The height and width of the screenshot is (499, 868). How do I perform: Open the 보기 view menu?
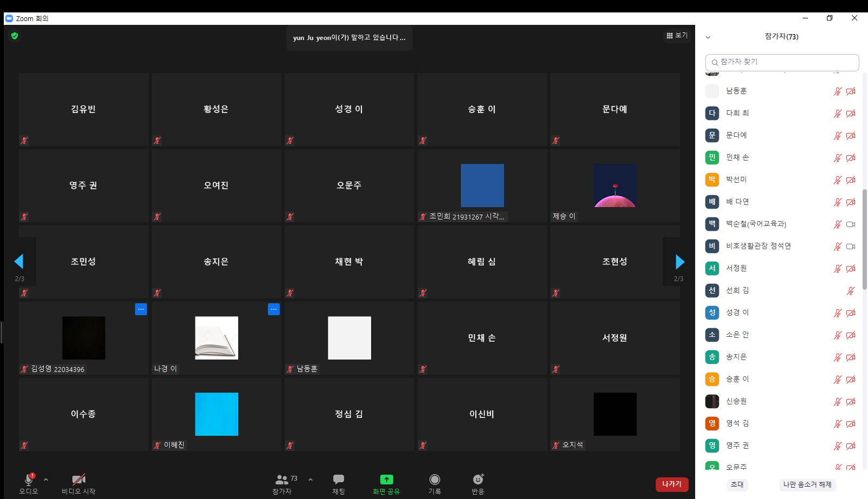[x=677, y=36]
